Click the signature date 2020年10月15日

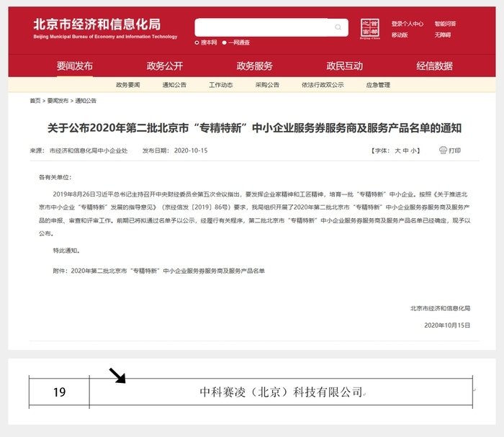(x=447, y=325)
